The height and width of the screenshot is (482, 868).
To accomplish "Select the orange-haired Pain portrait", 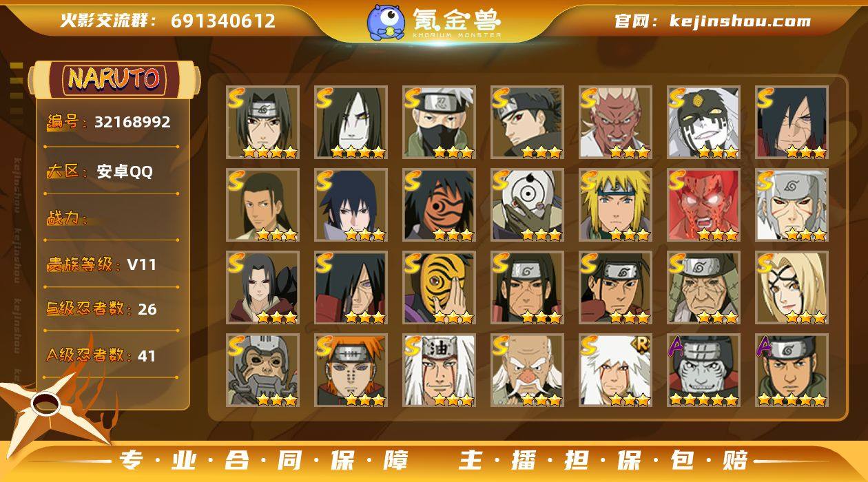I will (351, 370).
